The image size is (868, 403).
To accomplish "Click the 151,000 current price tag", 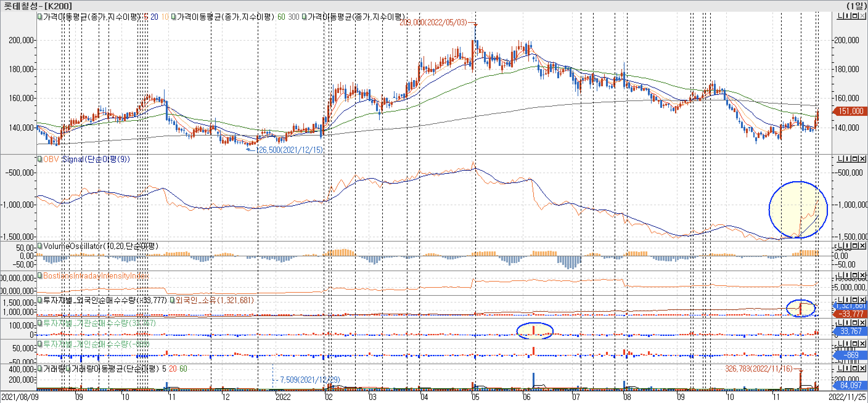I will click(x=850, y=111).
